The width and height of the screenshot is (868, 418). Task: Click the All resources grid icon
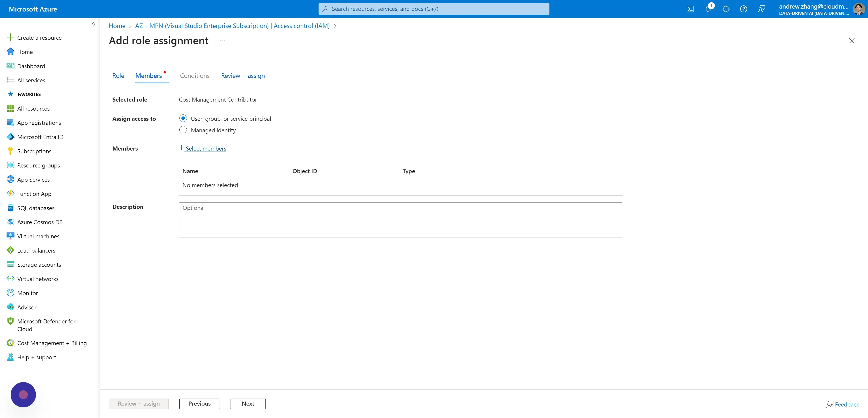(x=10, y=108)
